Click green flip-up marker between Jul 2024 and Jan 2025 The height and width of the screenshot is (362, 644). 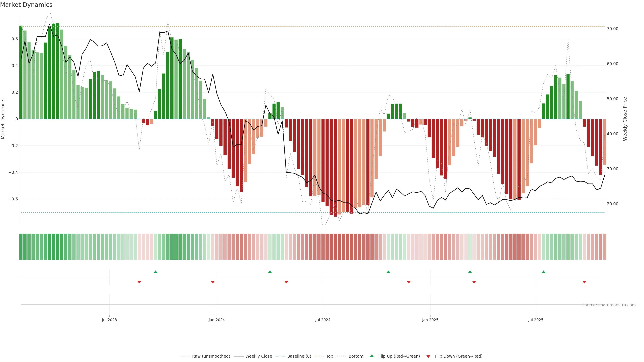[x=388, y=272]
